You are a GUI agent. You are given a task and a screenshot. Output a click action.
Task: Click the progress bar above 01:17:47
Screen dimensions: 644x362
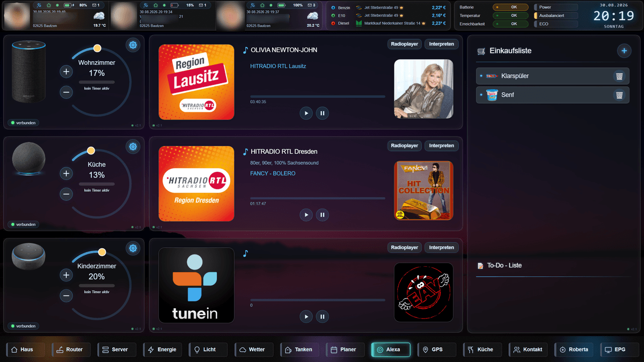coord(318,198)
